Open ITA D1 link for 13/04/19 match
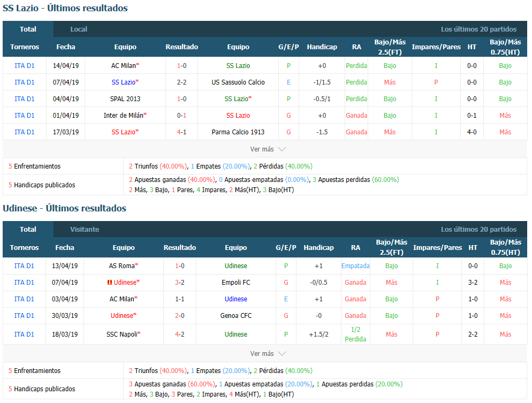The image size is (532, 403). pos(24,266)
